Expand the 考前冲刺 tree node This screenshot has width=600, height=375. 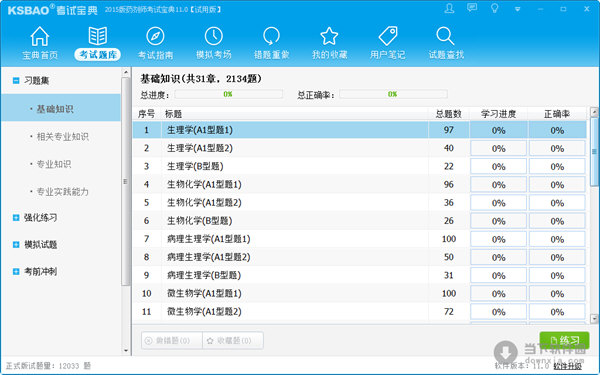(x=16, y=272)
